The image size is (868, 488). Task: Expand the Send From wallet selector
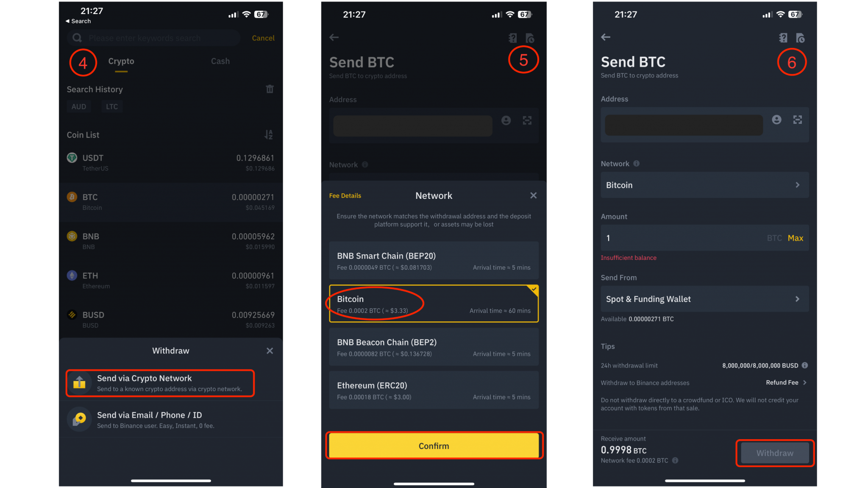[x=705, y=298]
